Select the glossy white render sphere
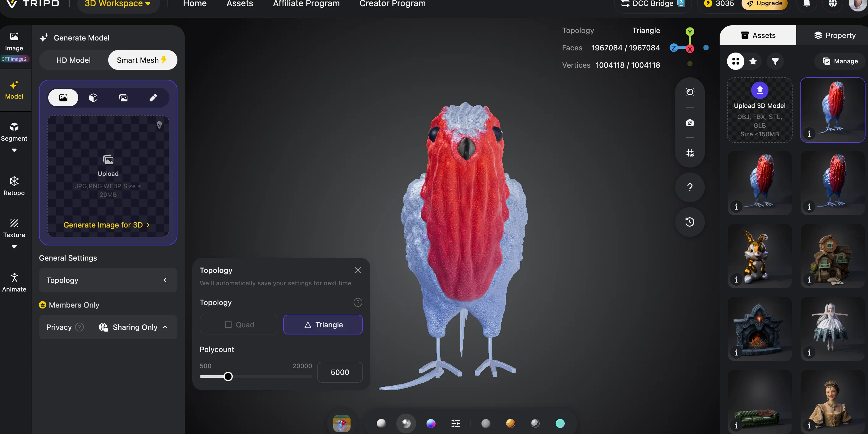 click(406, 423)
